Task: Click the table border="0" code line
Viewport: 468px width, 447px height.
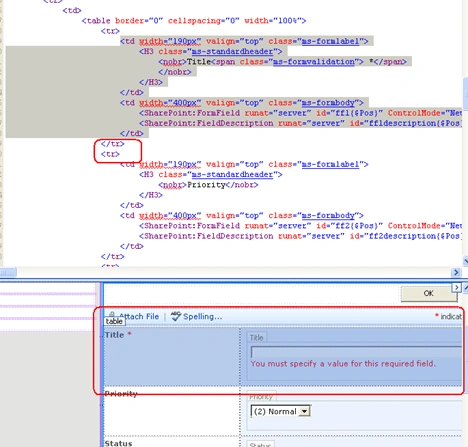Action: pyautogui.click(x=194, y=21)
